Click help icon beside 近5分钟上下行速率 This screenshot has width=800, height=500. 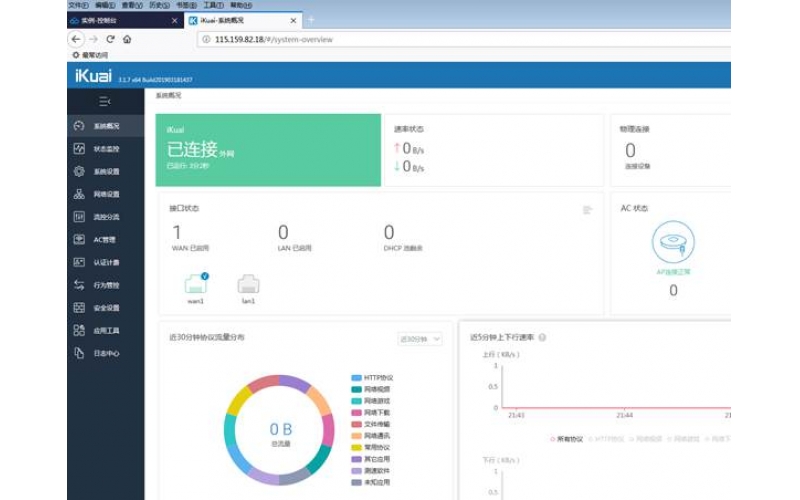(x=542, y=338)
